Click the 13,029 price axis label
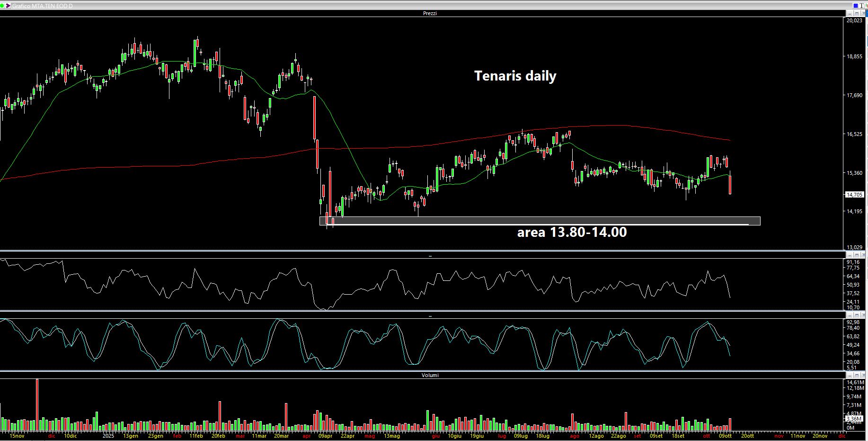This screenshot has height=441, width=868. (x=854, y=247)
